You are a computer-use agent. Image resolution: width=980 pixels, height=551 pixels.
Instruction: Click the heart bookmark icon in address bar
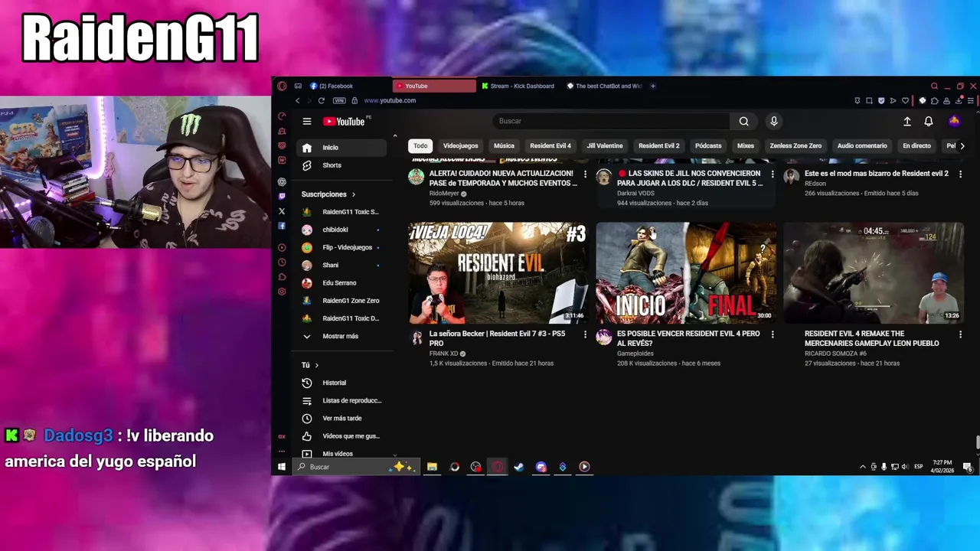(905, 100)
